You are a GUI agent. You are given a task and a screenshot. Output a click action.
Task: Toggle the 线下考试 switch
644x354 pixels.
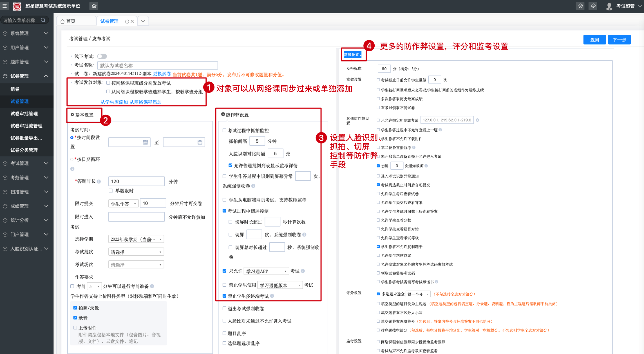[102, 56]
